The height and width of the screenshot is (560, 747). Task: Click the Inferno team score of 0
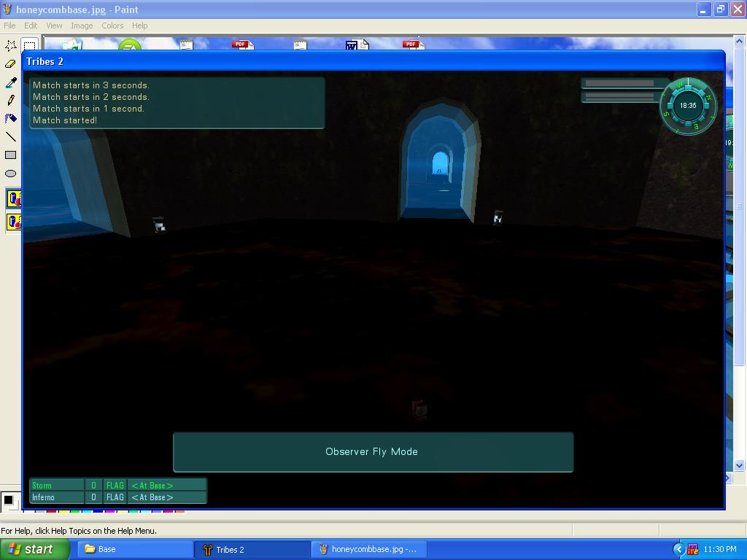pyautogui.click(x=93, y=497)
